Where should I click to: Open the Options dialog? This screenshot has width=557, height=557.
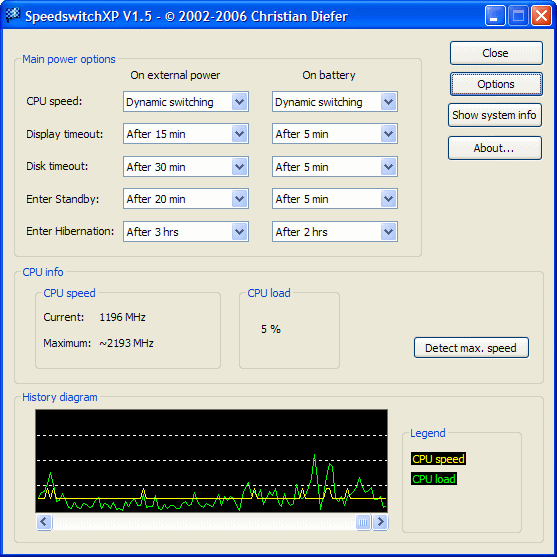496,84
